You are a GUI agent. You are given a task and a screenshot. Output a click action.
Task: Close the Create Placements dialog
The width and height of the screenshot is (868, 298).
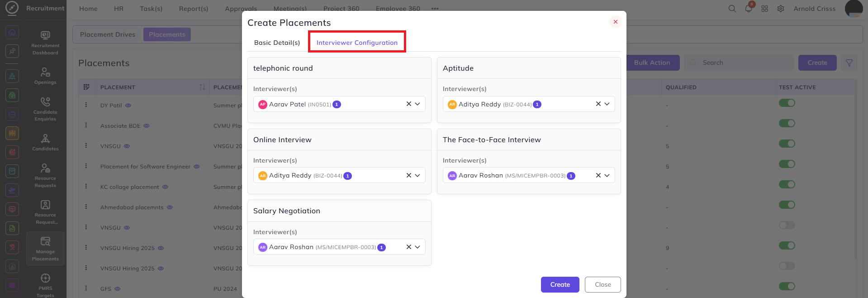615,22
